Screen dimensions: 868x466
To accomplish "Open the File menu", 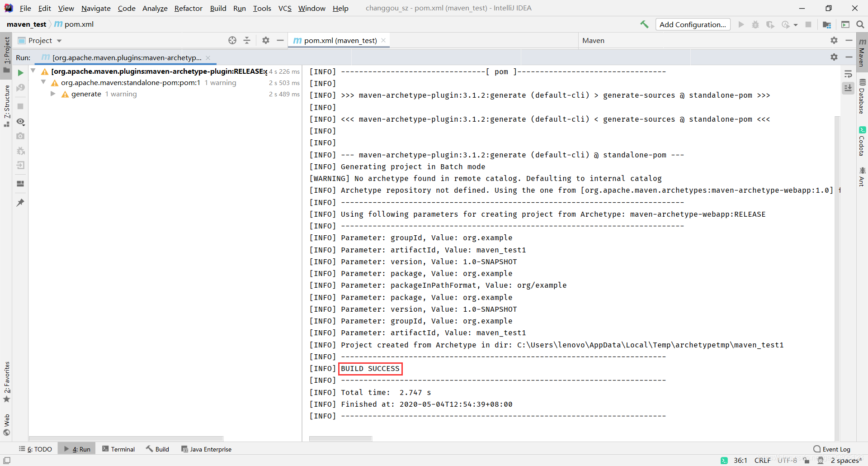I will pos(25,8).
